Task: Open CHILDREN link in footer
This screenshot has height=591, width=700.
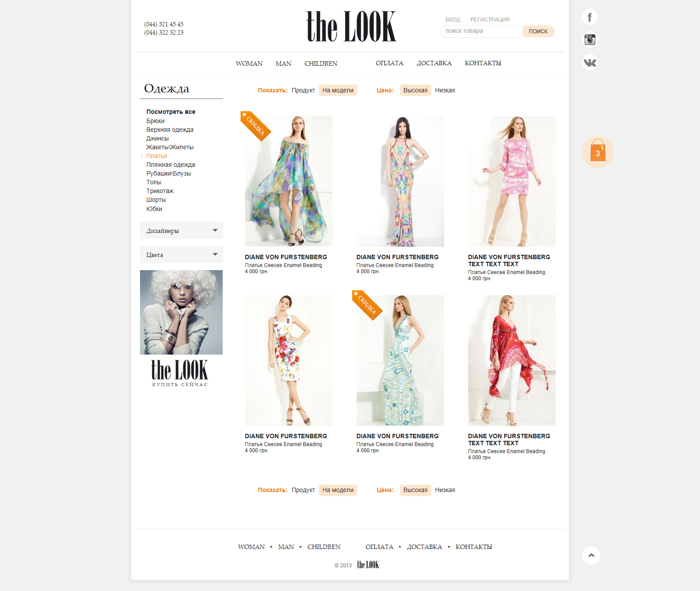Action: pos(324,547)
